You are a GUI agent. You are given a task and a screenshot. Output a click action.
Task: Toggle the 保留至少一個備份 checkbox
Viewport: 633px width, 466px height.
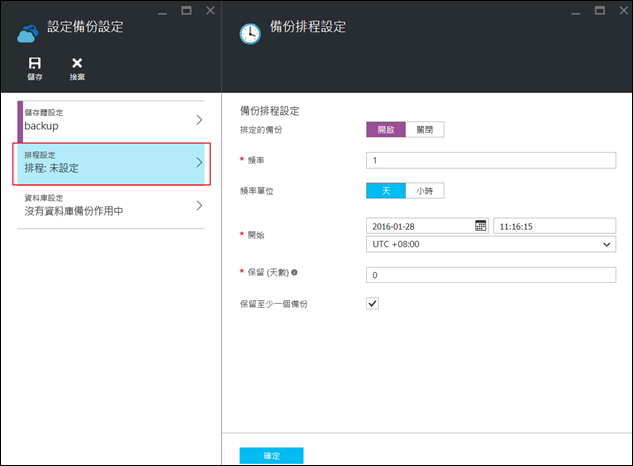(x=373, y=303)
